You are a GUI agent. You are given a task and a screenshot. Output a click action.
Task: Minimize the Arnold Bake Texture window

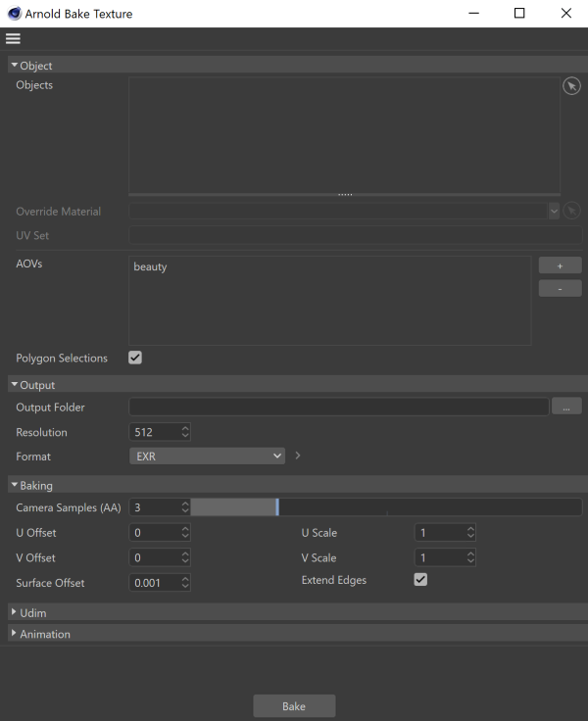pyautogui.click(x=474, y=14)
